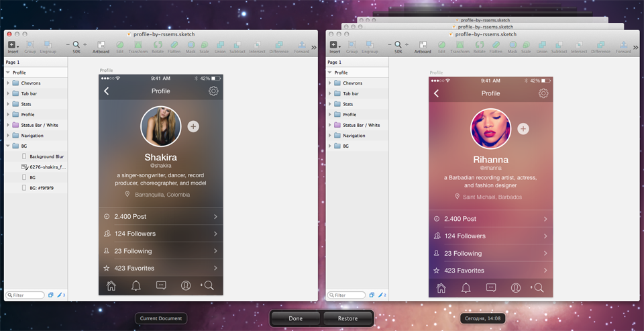
Task: Click Page 1 header in left window
Action: (x=36, y=62)
